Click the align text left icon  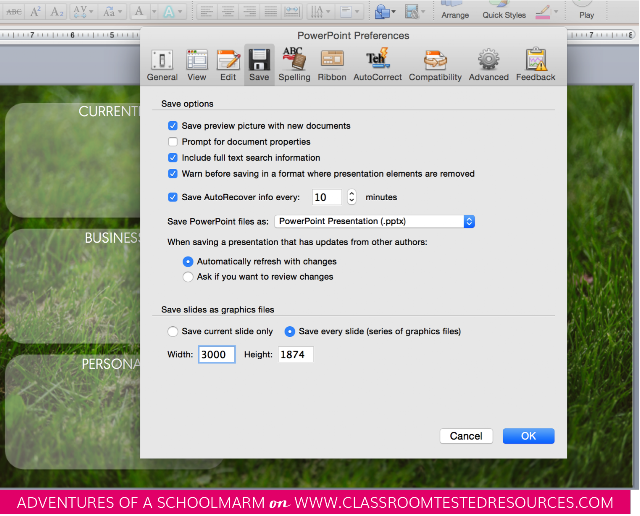point(207,11)
